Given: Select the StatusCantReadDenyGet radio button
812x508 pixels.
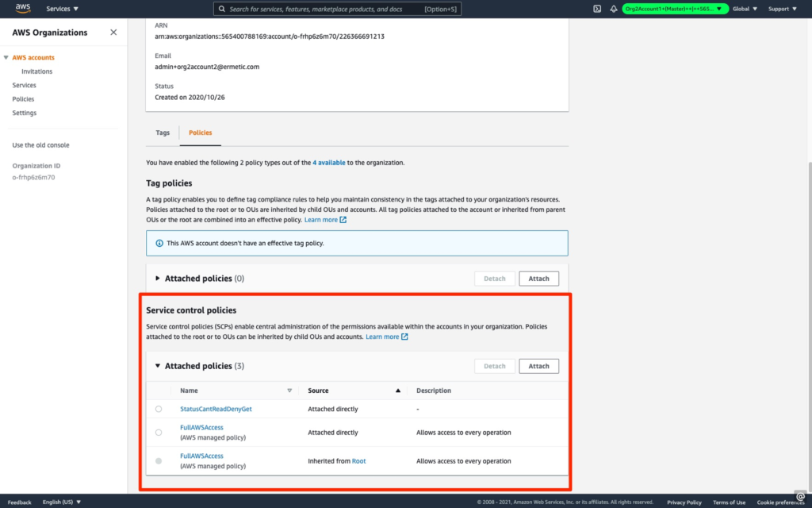Looking at the screenshot, I should pos(159,409).
